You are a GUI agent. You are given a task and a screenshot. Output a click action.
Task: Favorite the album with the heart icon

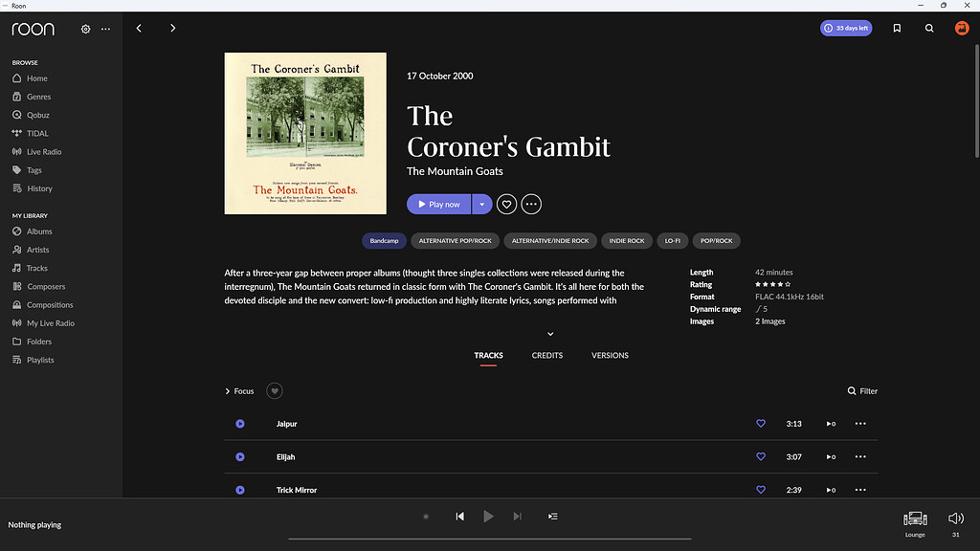coord(506,204)
